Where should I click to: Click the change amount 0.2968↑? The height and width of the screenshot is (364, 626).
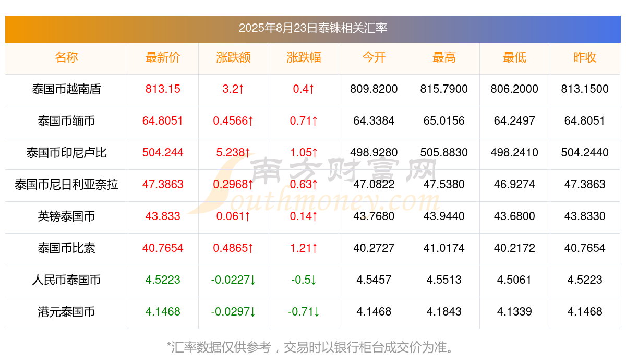[x=233, y=185]
